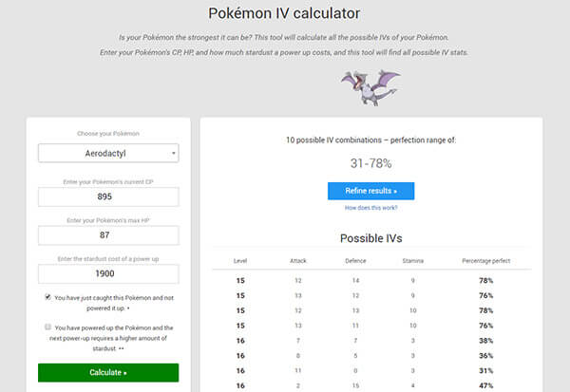Click the max HP field showing 87
This screenshot has height=392, width=570.
pyautogui.click(x=108, y=235)
